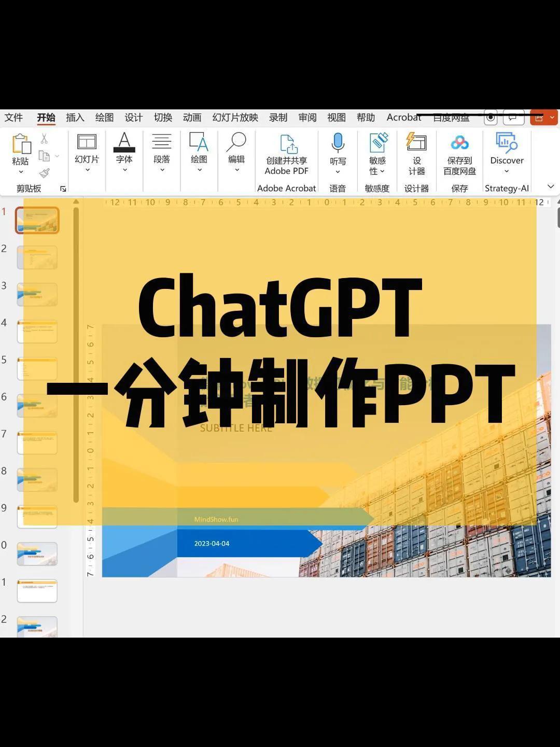Click the thumbnail pane scrollbar

point(76,355)
